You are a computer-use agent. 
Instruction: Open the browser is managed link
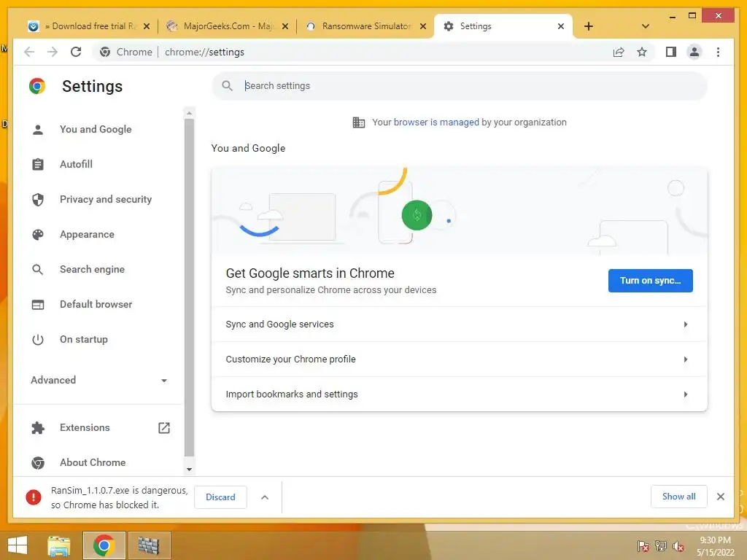coord(436,122)
